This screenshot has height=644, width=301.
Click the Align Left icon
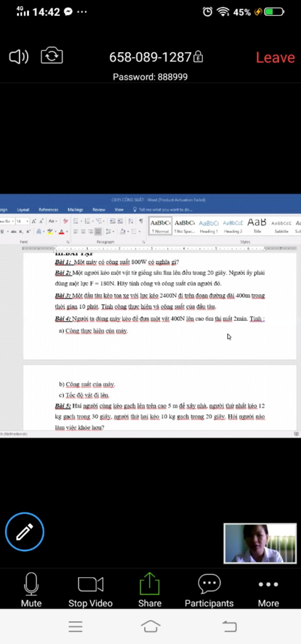[x=76, y=232]
